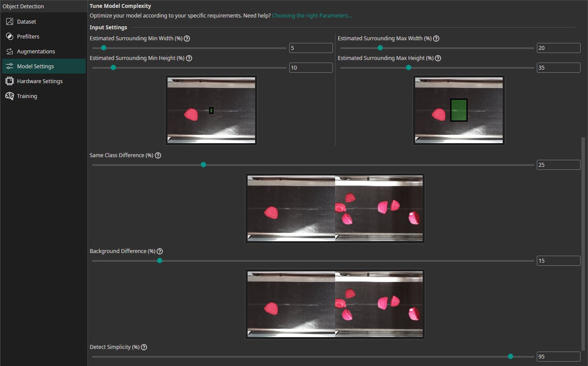The height and width of the screenshot is (366, 588).
Task: Open the Model Settings tab
Action: pos(35,67)
